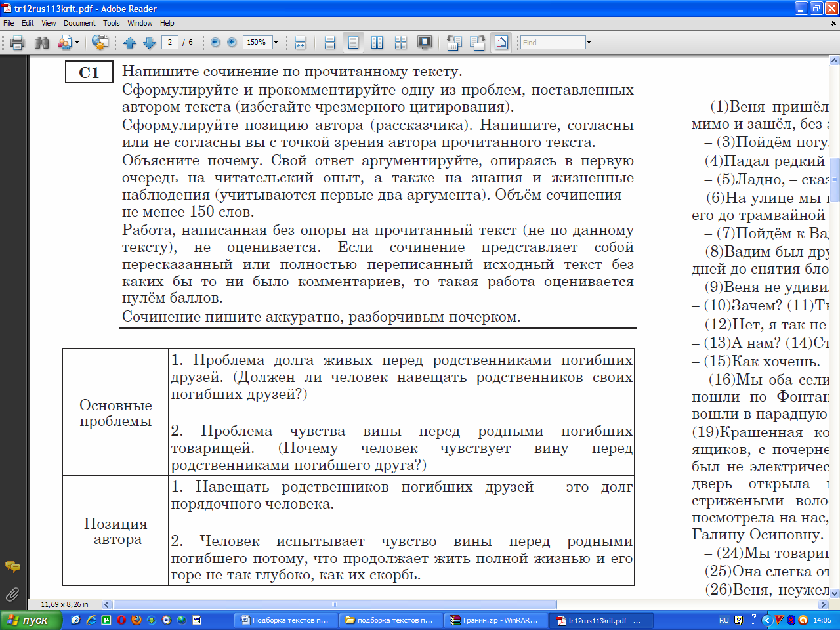Go to previous page using up arrow
840x630 pixels.
coord(130,43)
